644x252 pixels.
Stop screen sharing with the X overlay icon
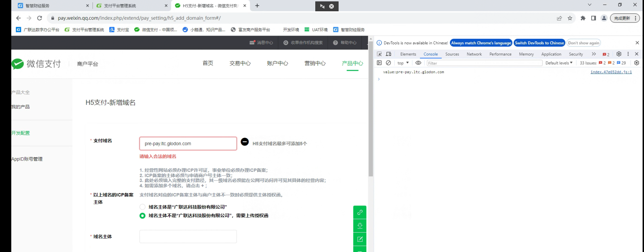332,6
